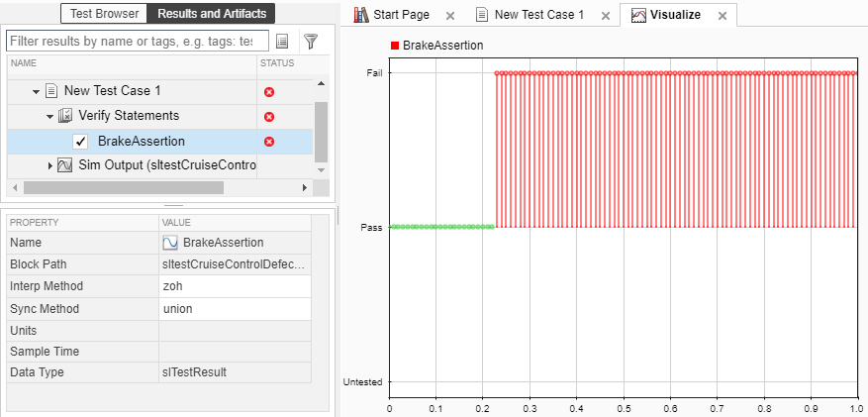Collapse the New Test Case 1 node
The width and height of the screenshot is (868, 417).
[37, 91]
